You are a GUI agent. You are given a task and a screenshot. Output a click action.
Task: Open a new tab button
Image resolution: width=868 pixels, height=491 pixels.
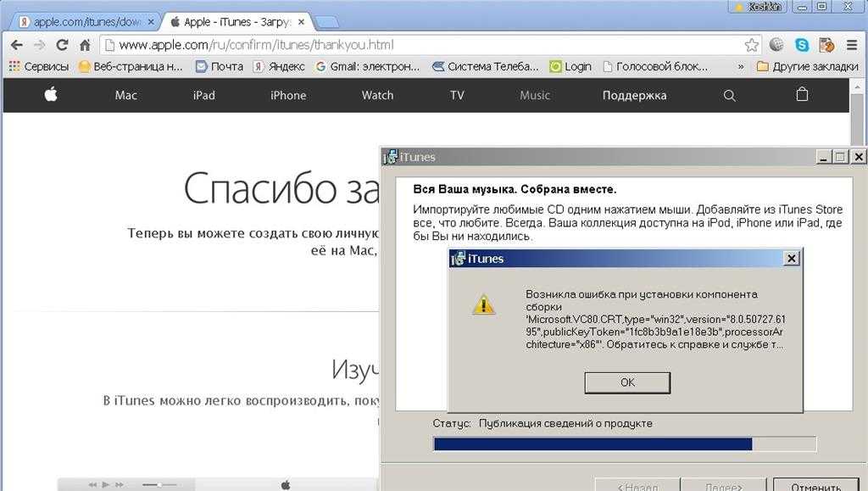click(x=326, y=23)
